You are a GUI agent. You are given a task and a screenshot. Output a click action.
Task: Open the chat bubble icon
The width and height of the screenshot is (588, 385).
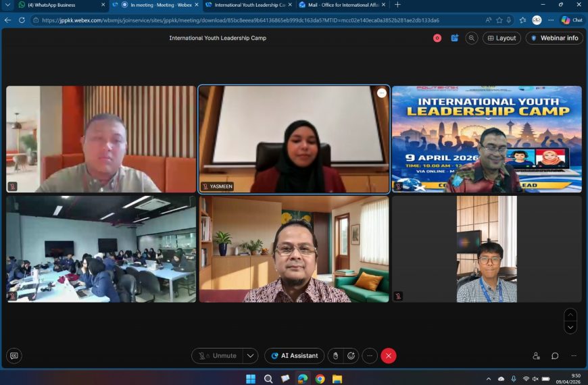point(555,356)
